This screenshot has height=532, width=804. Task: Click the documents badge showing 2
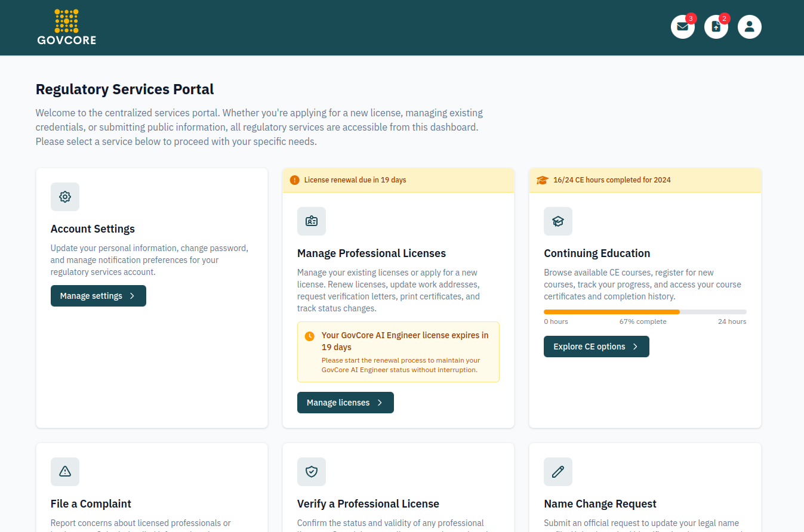[x=725, y=18]
